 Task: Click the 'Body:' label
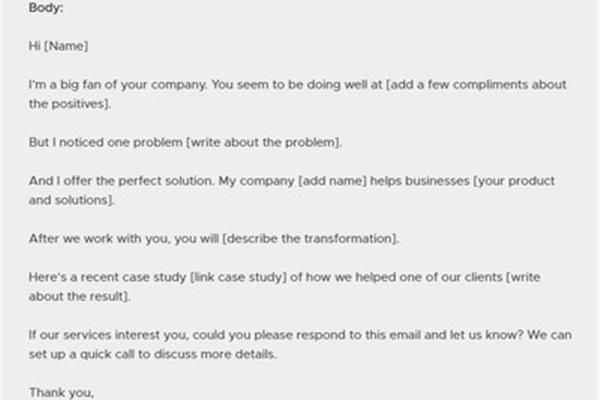[46, 8]
